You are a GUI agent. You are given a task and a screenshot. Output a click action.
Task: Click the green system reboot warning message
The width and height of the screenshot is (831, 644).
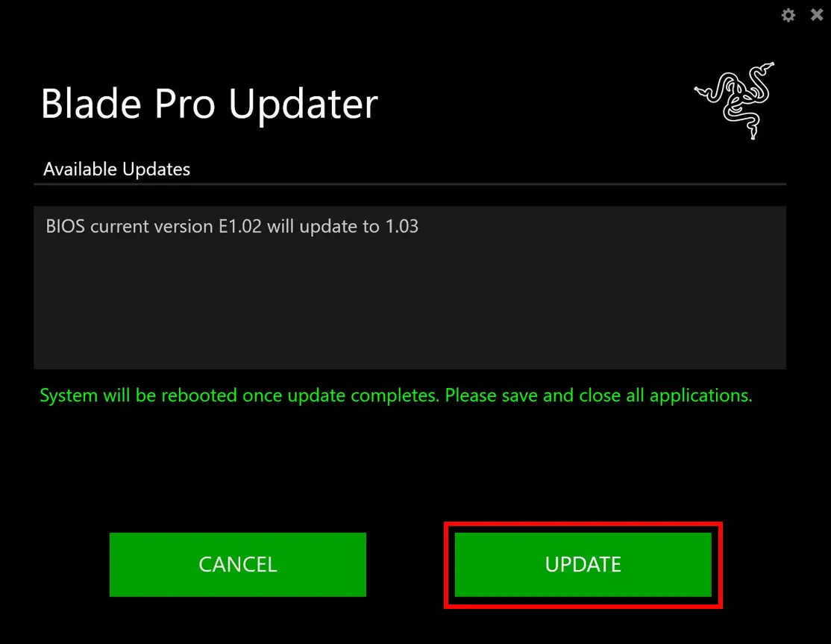396,396
